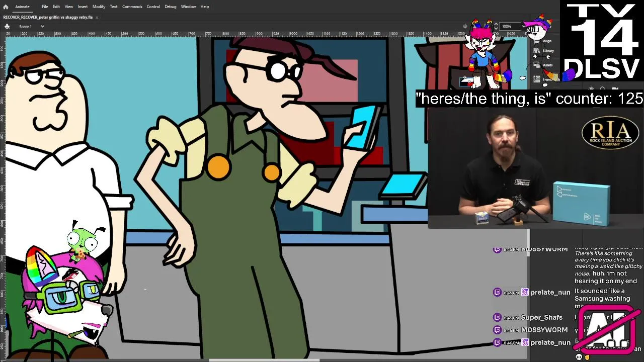644x362 pixels.
Task: Click the cyan tablet on the counter
Action: [x=403, y=185]
